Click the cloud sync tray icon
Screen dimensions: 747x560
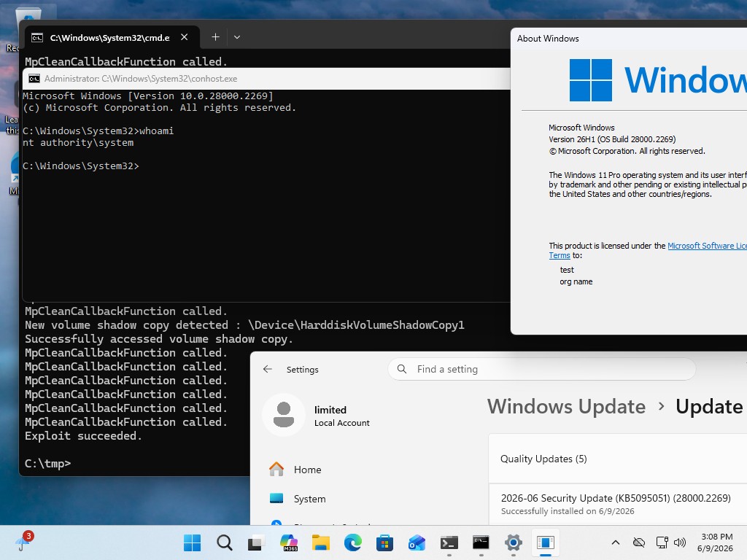[638, 542]
